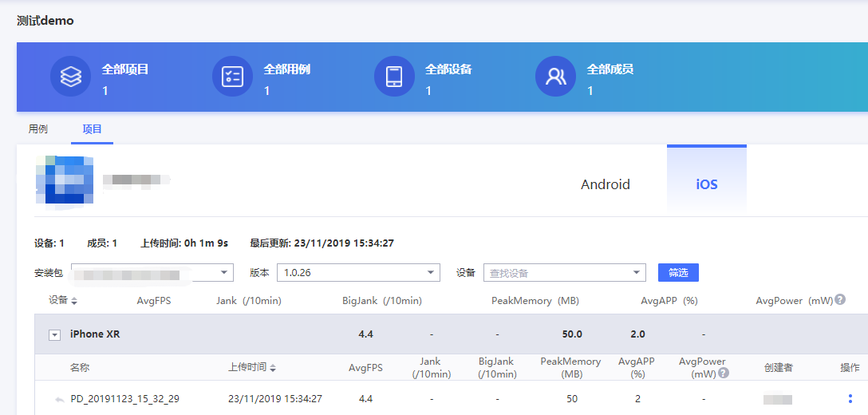Click the 全部项目 layers icon

[71, 77]
